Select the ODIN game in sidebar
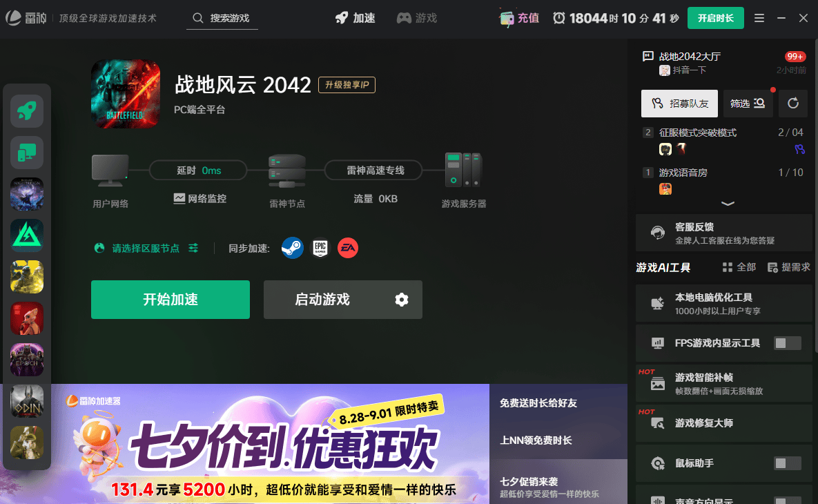This screenshot has width=818, height=504. [x=27, y=401]
